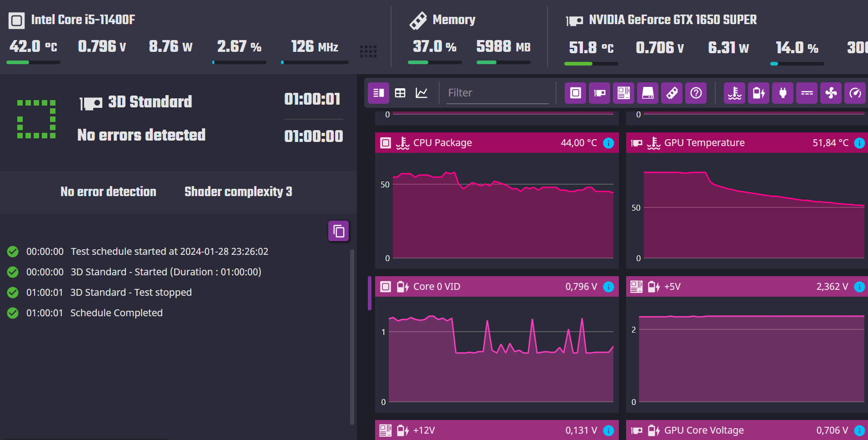The image size is (868, 440).
Task: Click the CPU frequency value '126 MHz'
Action: coord(315,46)
